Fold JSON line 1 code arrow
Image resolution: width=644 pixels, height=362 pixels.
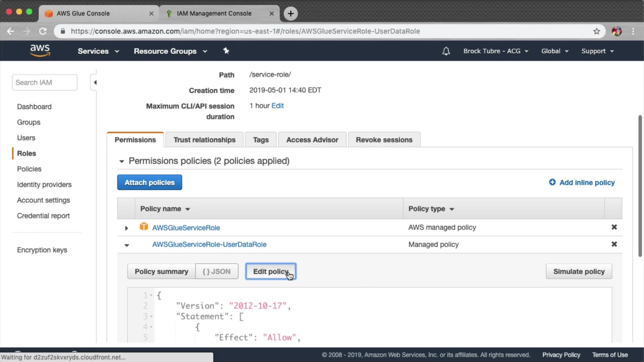[x=151, y=295]
